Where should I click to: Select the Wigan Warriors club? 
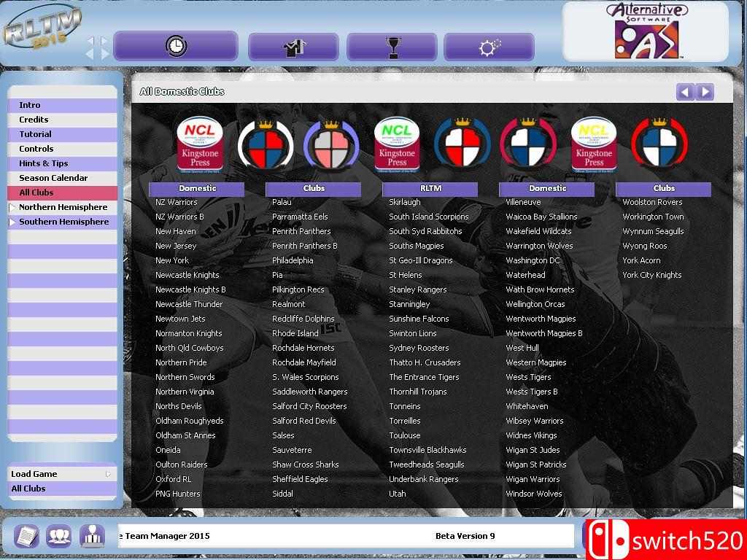533,479
